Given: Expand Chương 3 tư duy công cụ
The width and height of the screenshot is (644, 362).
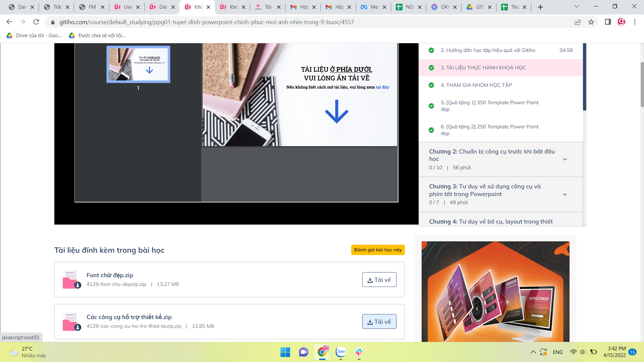Looking at the screenshot, I should click(x=500, y=194).
